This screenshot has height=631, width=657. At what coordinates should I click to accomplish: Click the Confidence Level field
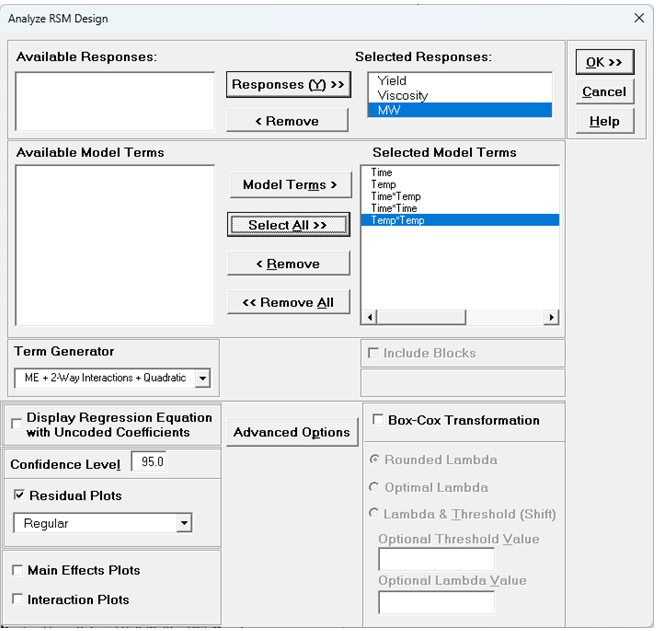(149, 462)
